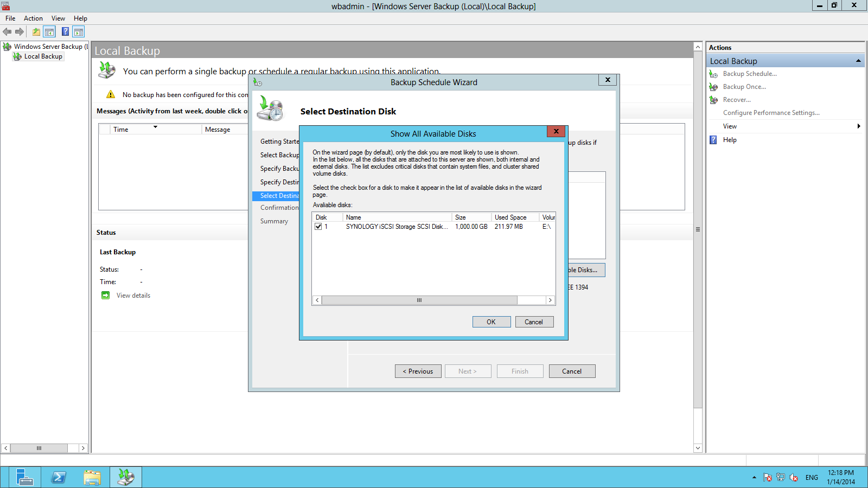Image resolution: width=868 pixels, height=488 pixels.
Task: Click right arrow of disks list scrollbar
Action: 550,300
